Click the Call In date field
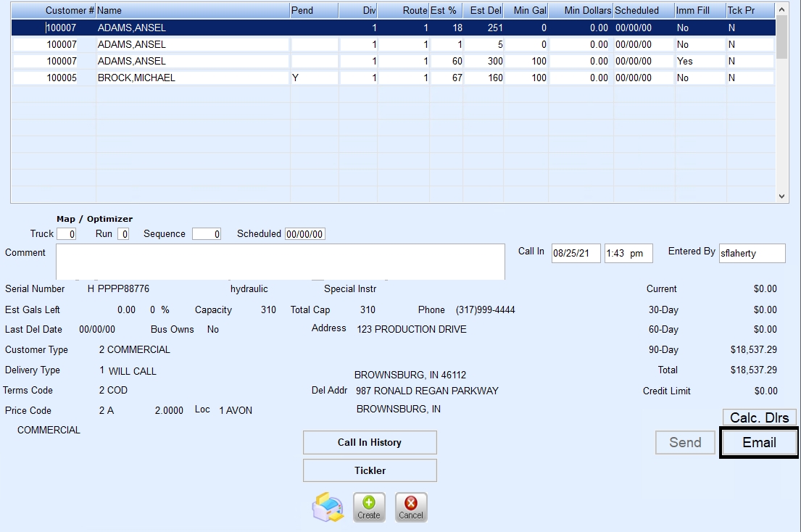801x532 pixels. [x=576, y=253]
